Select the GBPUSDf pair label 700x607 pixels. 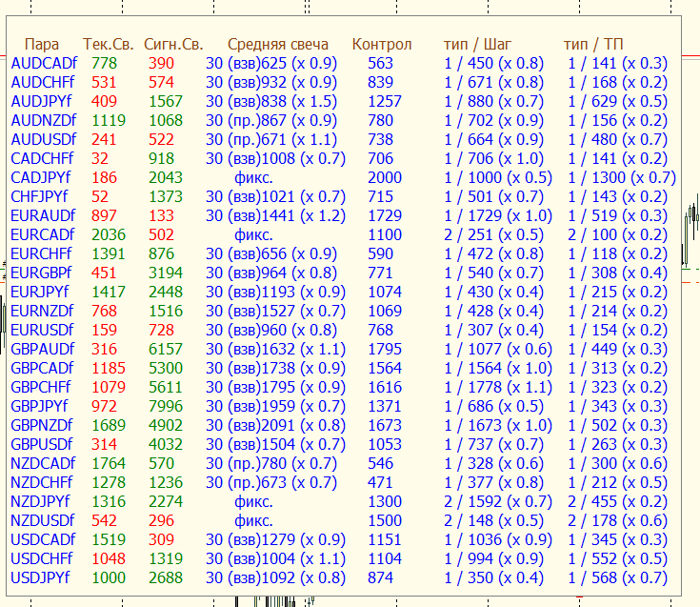click(42, 444)
